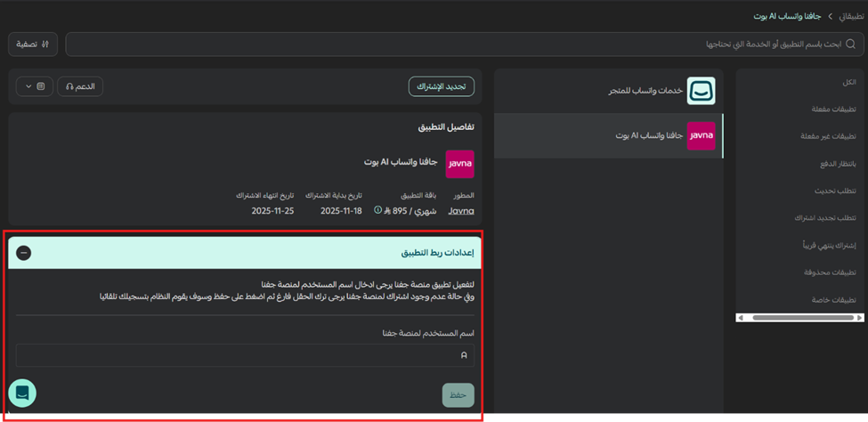Viewport: 868px width, 422px height.
Task: Select تطبيقات غير مفعلة category
Action: (828, 136)
